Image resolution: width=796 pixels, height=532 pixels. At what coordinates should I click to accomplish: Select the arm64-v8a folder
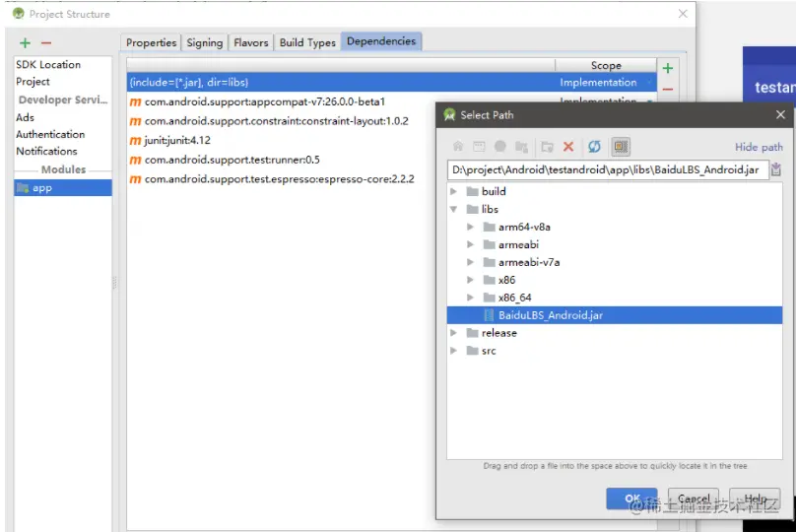524,227
